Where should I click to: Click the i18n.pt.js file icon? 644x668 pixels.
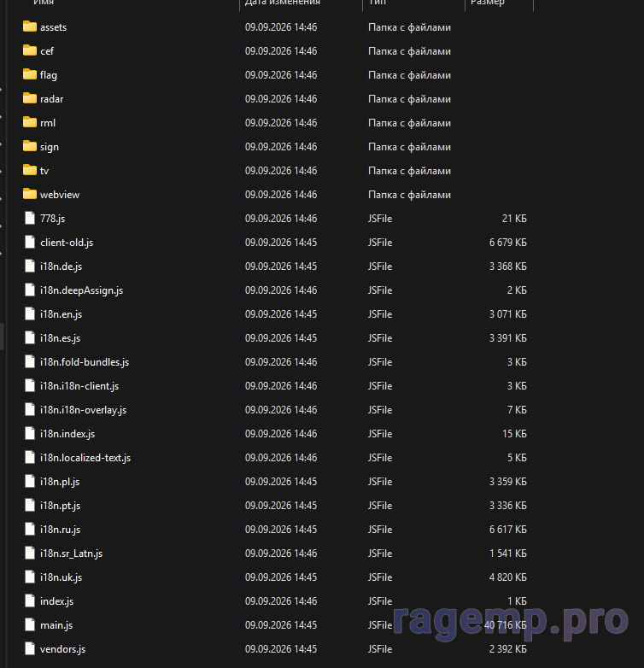[30, 505]
